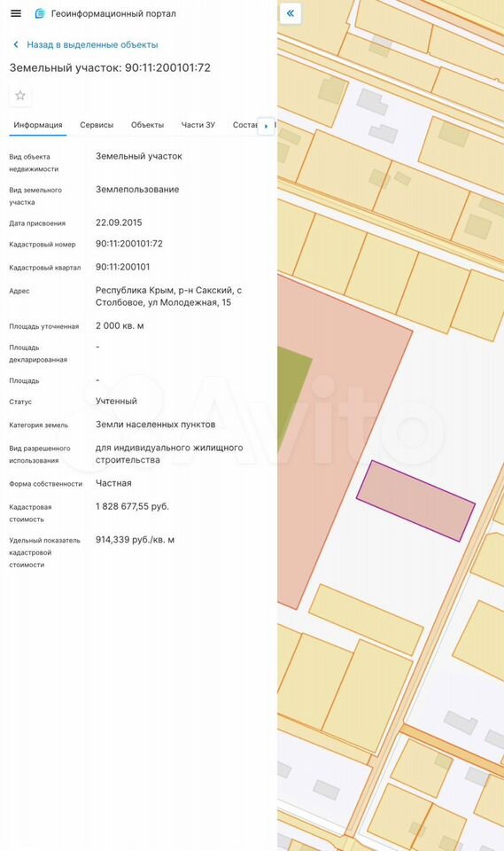Click the back arrow icon beside Назад
Screen dimensions: 504x851
click(x=16, y=44)
